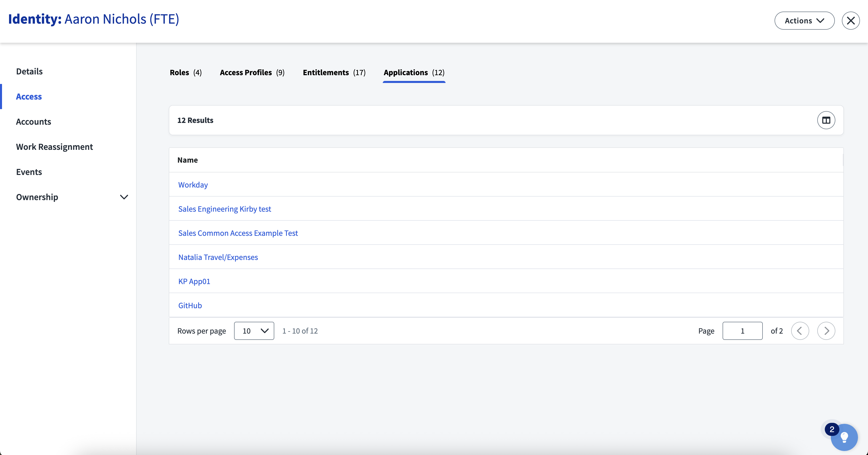Expand the Ownership sidebar section
Viewport: 868px width, 455px height.
click(x=124, y=197)
